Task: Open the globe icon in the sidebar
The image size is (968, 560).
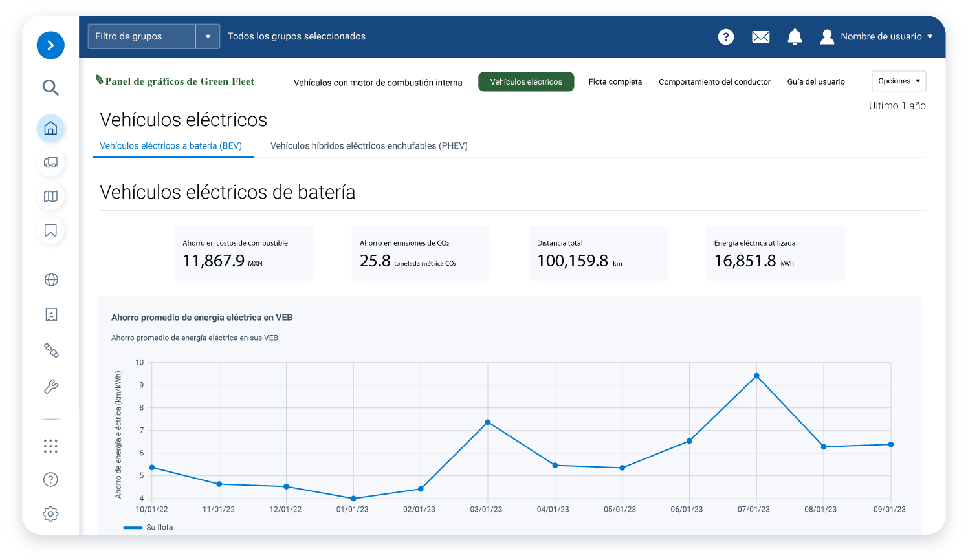Action: pyautogui.click(x=50, y=279)
